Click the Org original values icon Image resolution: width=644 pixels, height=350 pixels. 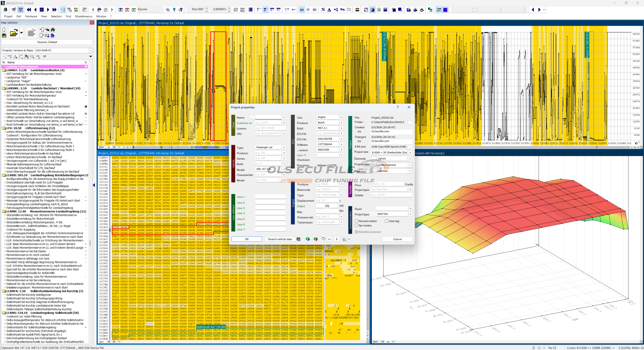(x=342, y=10)
